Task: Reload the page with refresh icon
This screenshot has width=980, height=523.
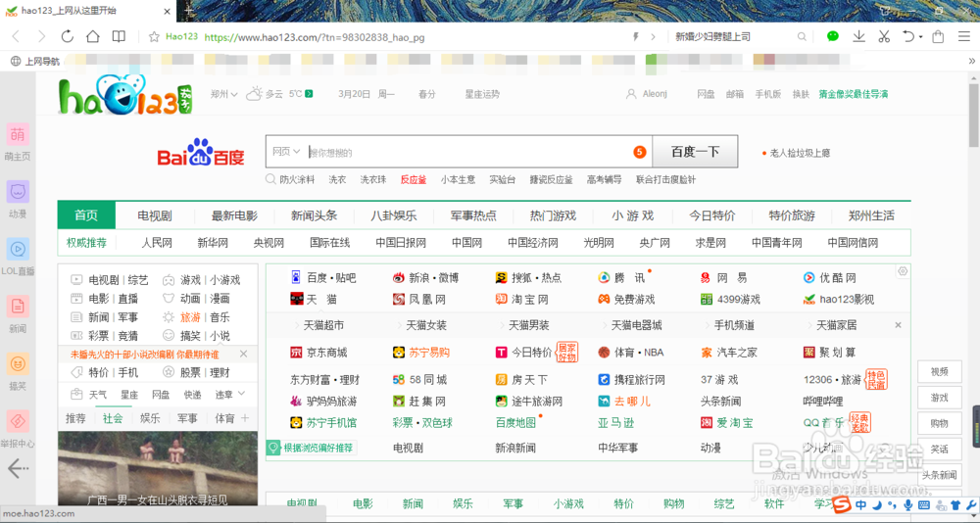Action: pos(67,37)
